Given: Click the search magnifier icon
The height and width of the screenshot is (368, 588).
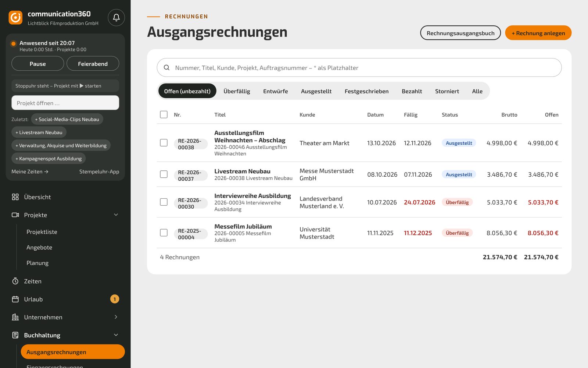Looking at the screenshot, I should point(166,68).
